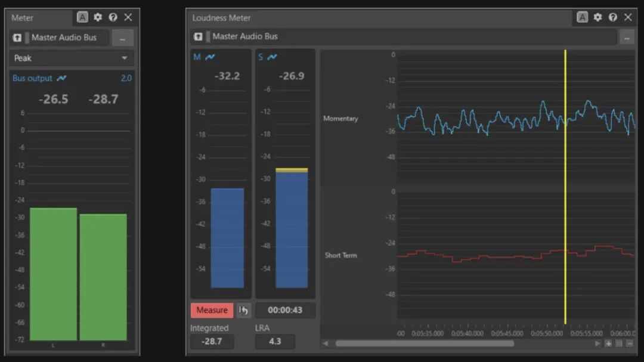Click the horizontal scrollbar thumb under the graph
This screenshot has width=644, height=362.
(x=425, y=344)
